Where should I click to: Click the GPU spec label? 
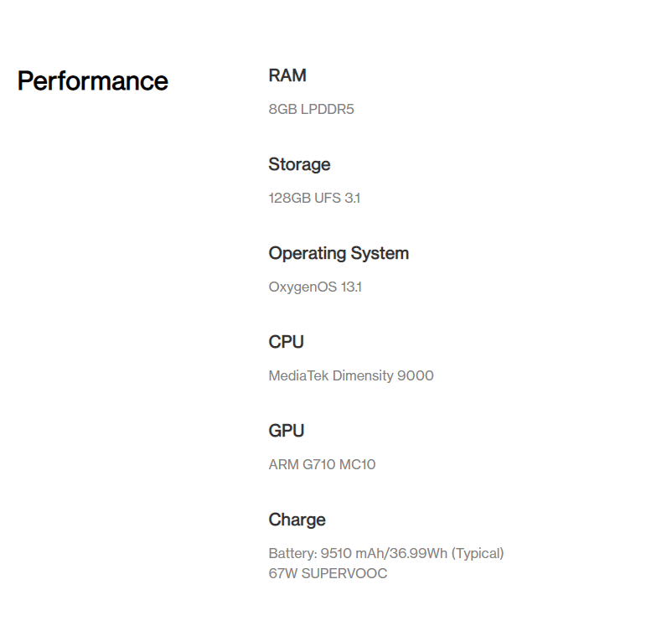click(x=287, y=431)
